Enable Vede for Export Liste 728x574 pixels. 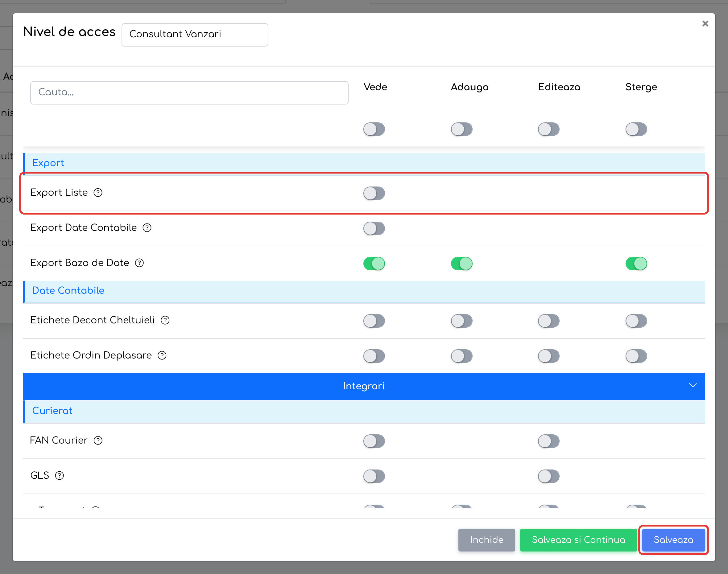pos(374,193)
